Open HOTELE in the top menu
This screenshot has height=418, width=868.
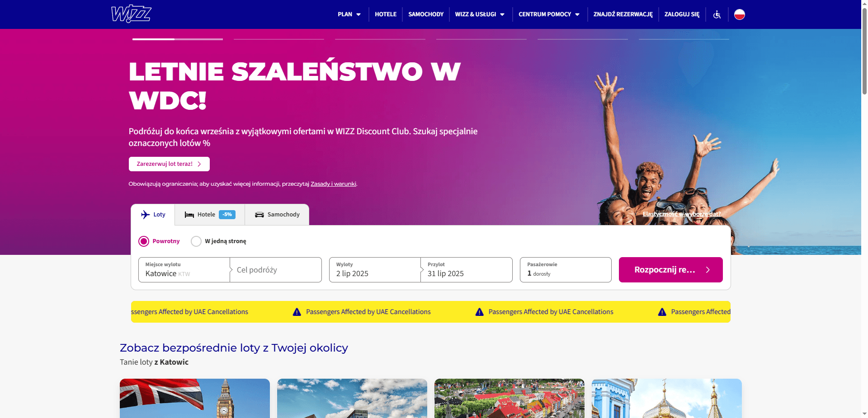(386, 14)
